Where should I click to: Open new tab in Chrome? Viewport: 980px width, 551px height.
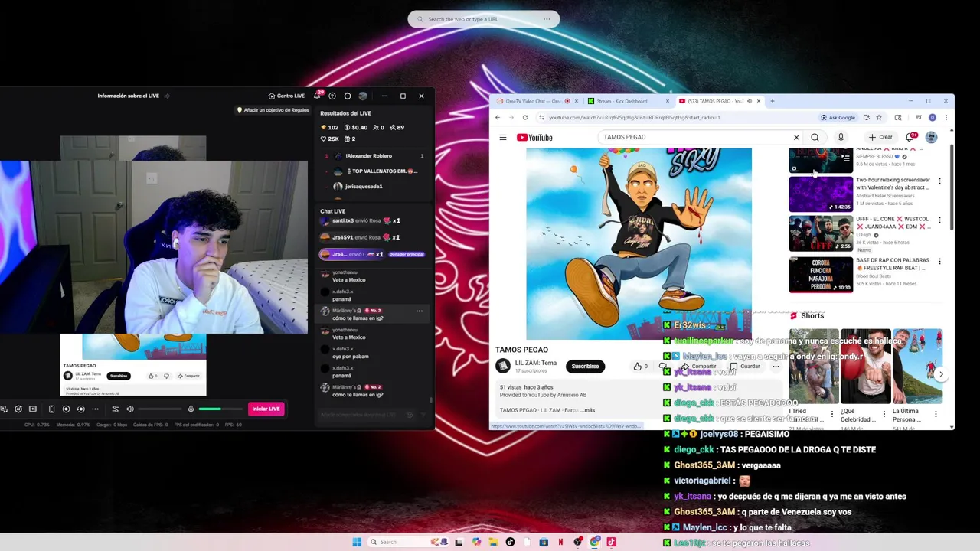click(x=773, y=101)
